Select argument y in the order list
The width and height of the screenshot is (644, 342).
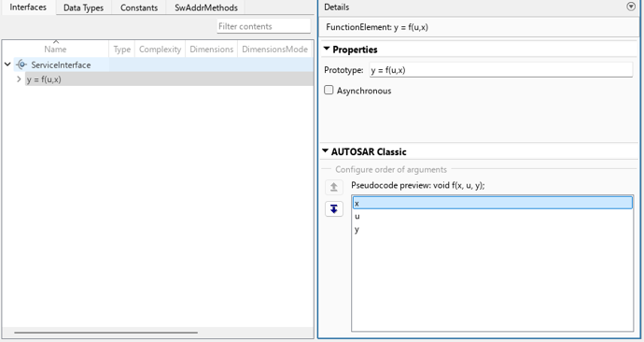493,229
